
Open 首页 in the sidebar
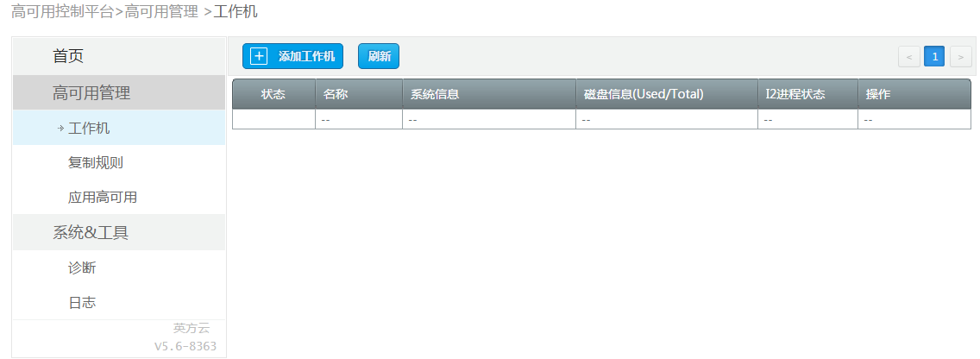pyautogui.click(x=119, y=56)
